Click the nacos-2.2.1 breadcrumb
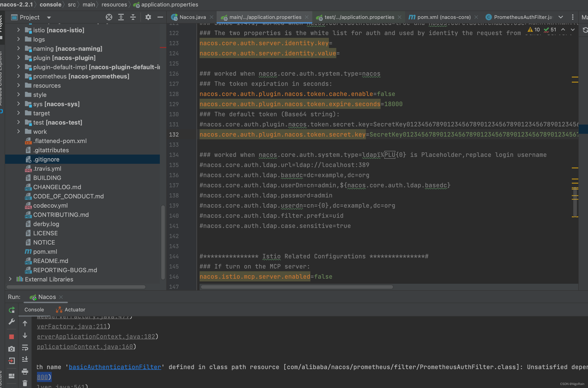 pyautogui.click(x=17, y=4)
